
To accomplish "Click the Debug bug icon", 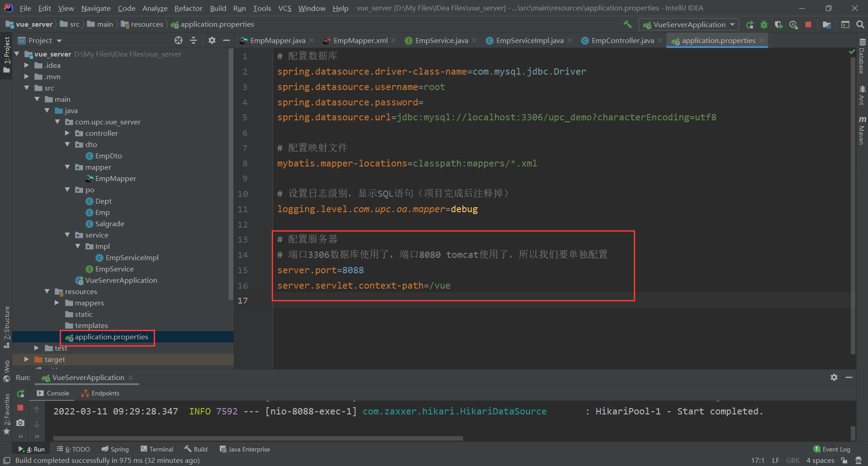I will click(x=764, y=24).
